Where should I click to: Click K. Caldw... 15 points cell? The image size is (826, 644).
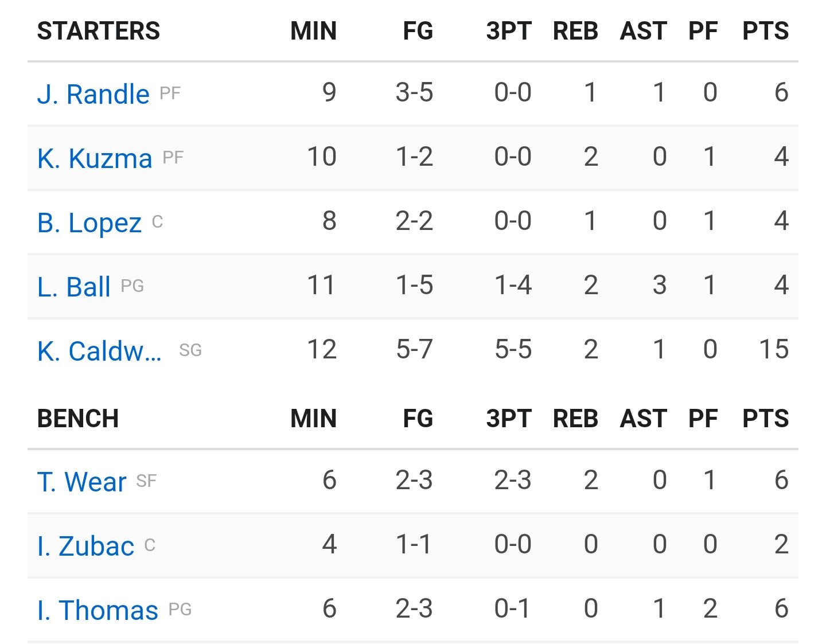(774, 349)
